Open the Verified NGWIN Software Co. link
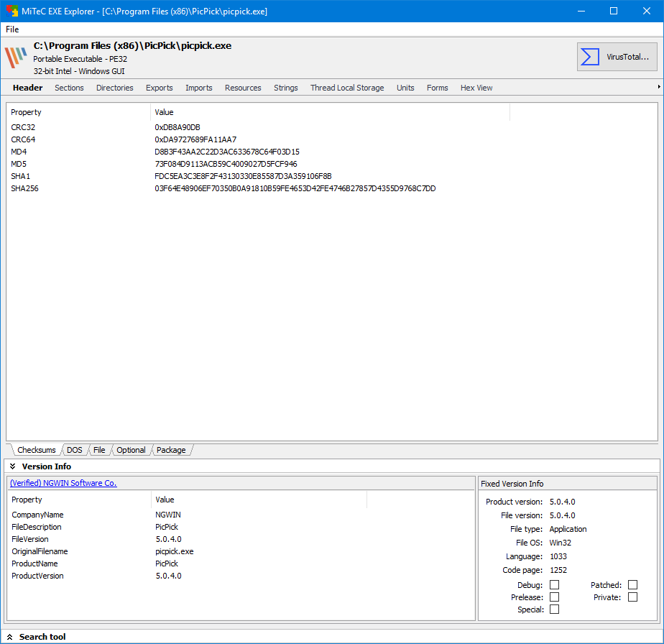Screen dimensions: 664x644 [63, 483]
